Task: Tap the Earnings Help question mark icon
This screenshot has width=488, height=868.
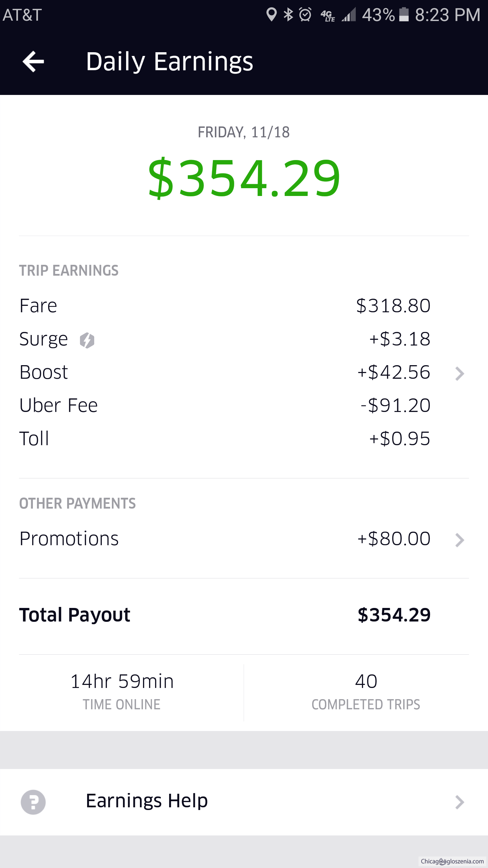Action: point(33,802)
